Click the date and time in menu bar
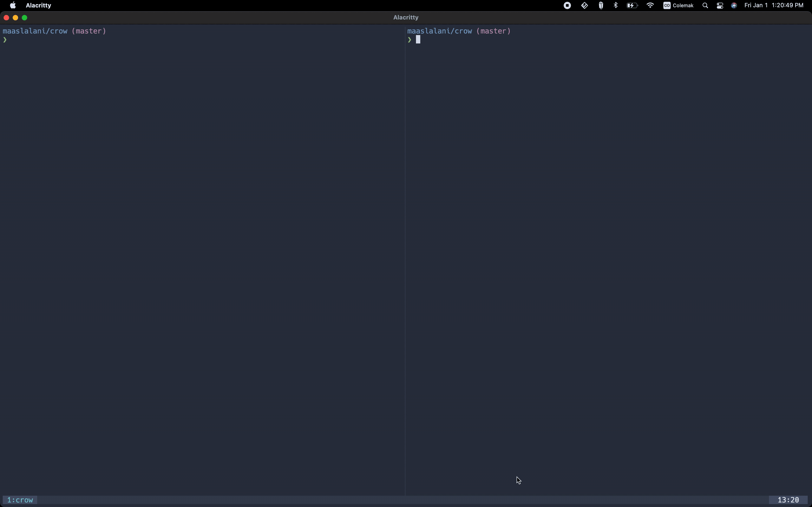The width and height of the screenshot is (812, 507). (x=773, y=5)
